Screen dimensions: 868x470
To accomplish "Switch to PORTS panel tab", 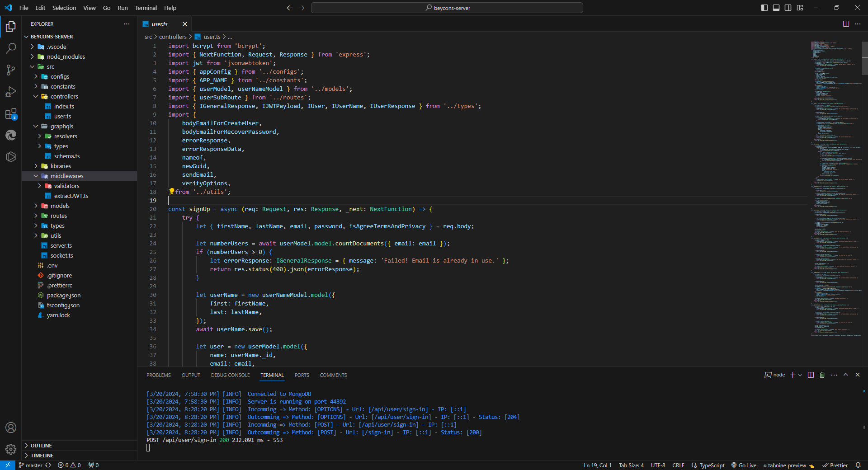I will pos(302,375).
